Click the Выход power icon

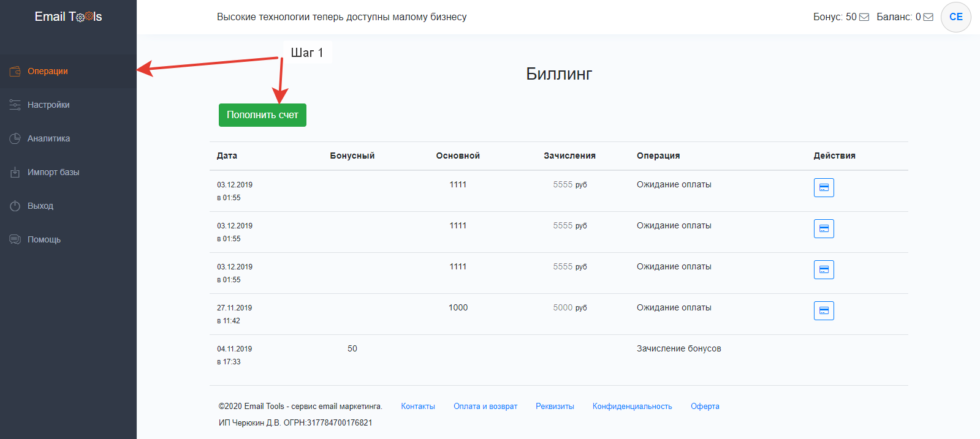click(15, 206)
